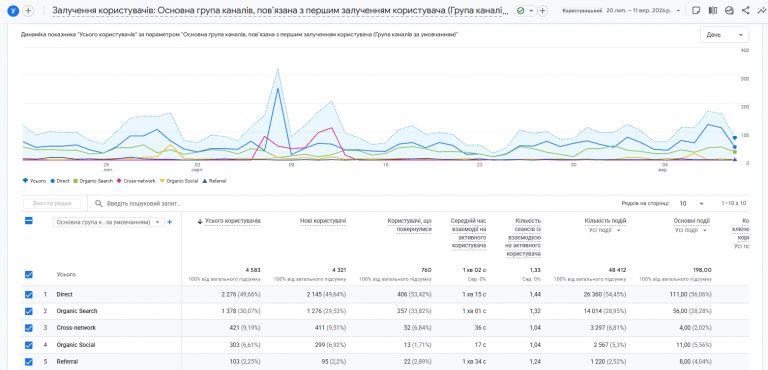768x370 pixels.
Task: Open the rows per page dropdown showing 10
Action: pos(691,203)
